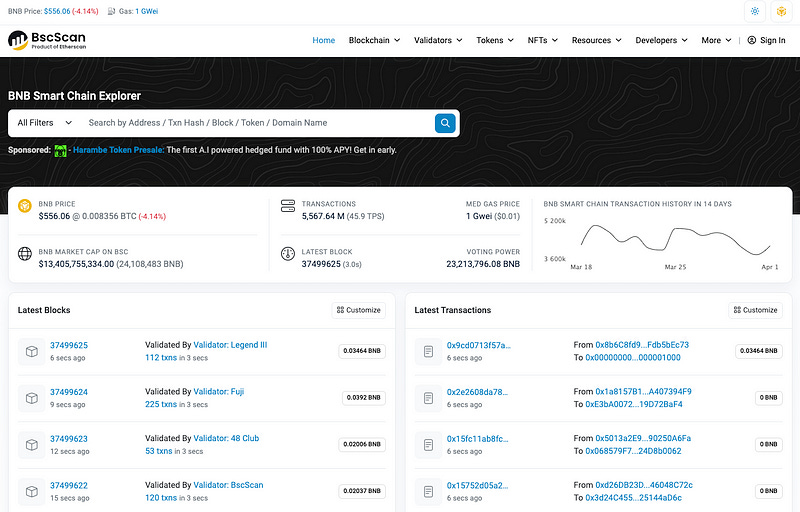Expand the Developers menu

click(661, 40)
